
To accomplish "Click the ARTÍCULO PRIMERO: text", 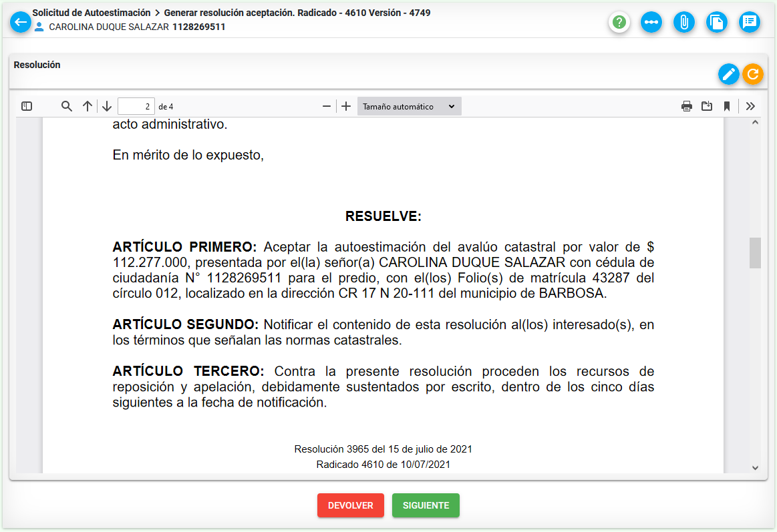I will click(x=185, y=247).
